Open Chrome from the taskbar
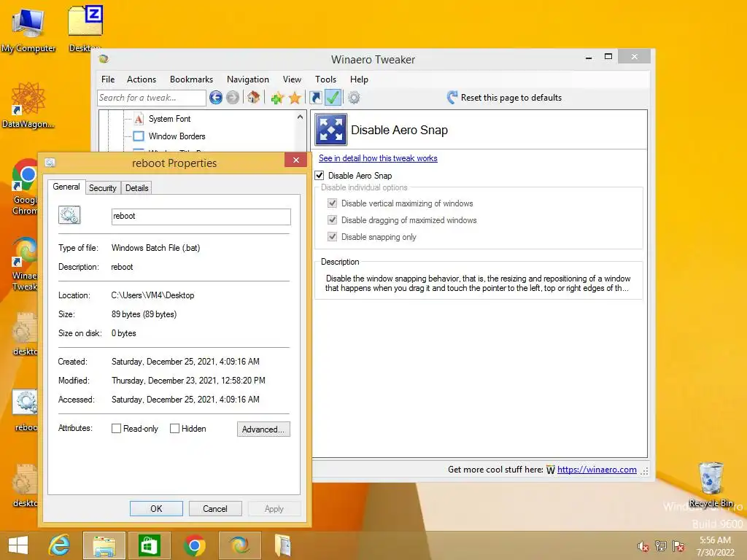The height and width of the screenshot is (560, 747). (194, 545)
